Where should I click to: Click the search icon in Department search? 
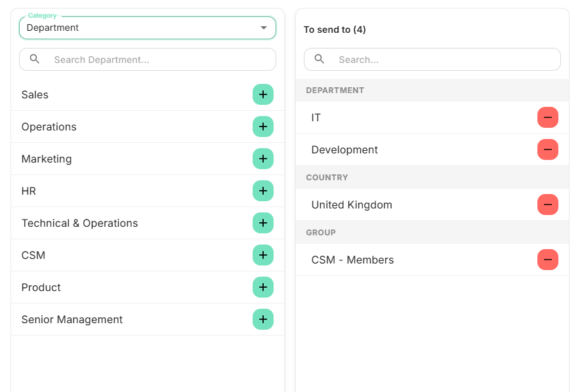pos(35,59)
